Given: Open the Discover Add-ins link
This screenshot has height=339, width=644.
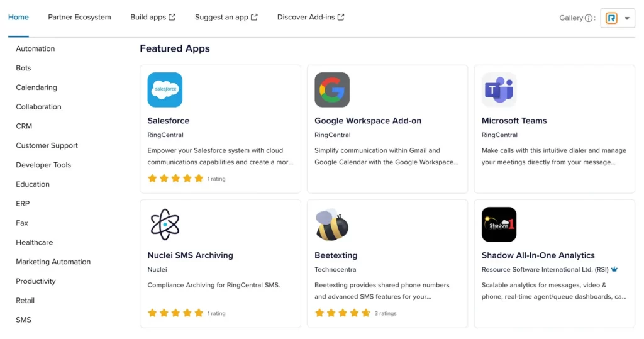Looking at the screenshot, I should click(311, 18).
